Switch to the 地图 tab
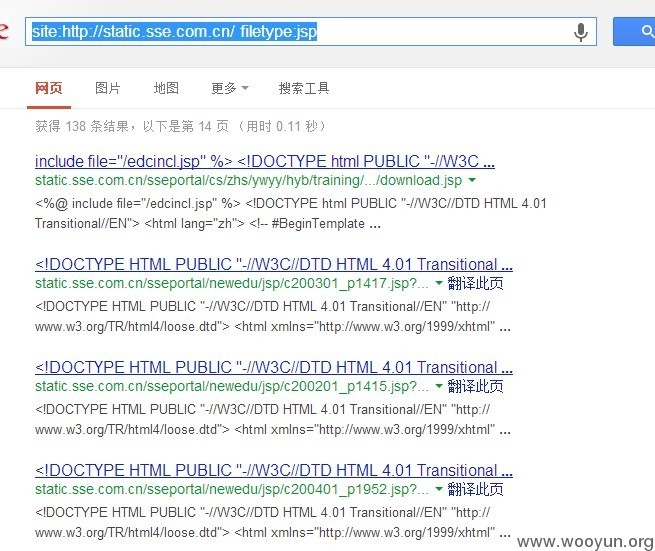Screen dimensions: 655x551 tap(166, 88)
